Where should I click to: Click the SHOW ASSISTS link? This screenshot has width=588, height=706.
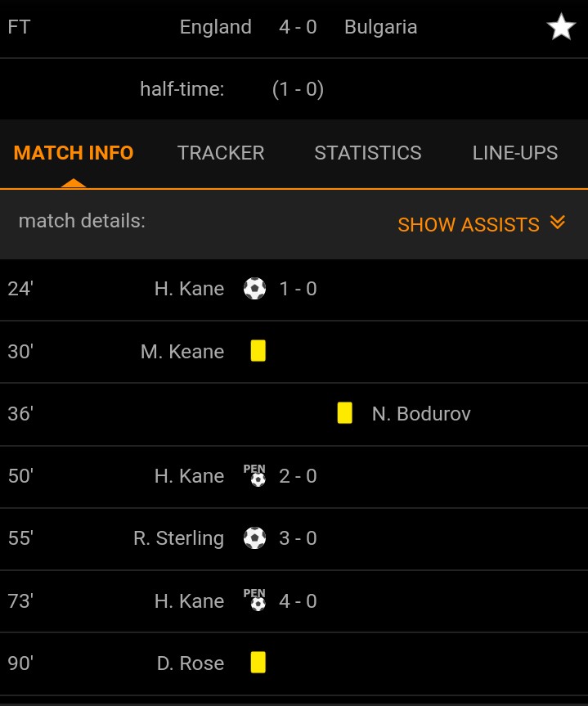[x=469, y=224]
